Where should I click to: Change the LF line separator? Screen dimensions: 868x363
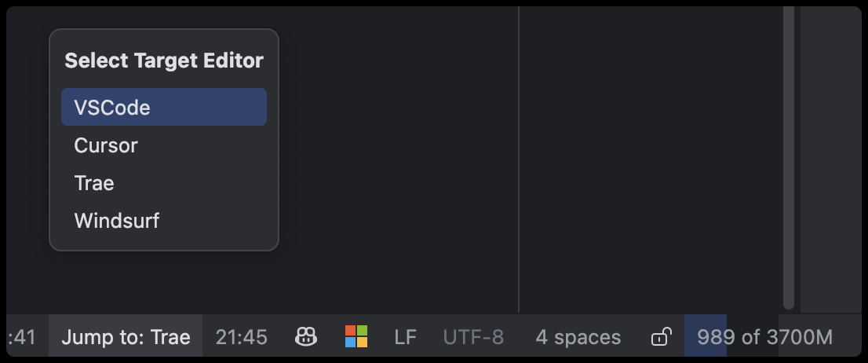coord(405,337)
